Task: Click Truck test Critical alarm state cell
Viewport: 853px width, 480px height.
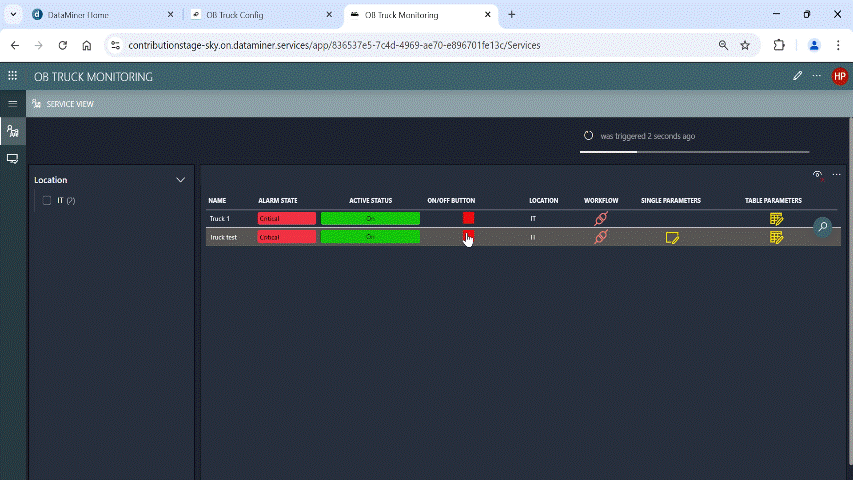Action: coord(287,237)
